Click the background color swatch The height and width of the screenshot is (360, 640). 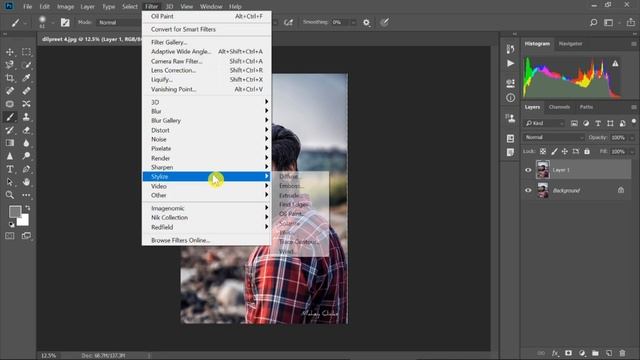point(24,221)
